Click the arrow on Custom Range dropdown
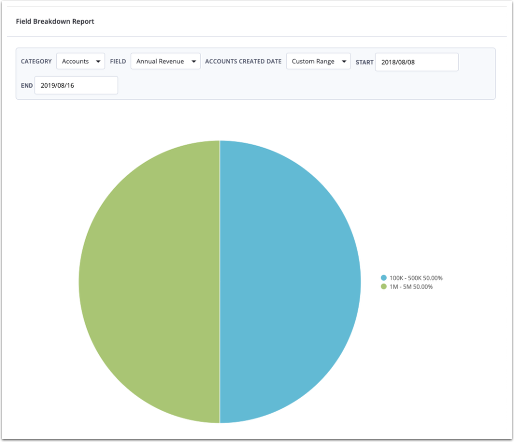Viewport: 514px width, 442px height. click(x=344, y=61)
